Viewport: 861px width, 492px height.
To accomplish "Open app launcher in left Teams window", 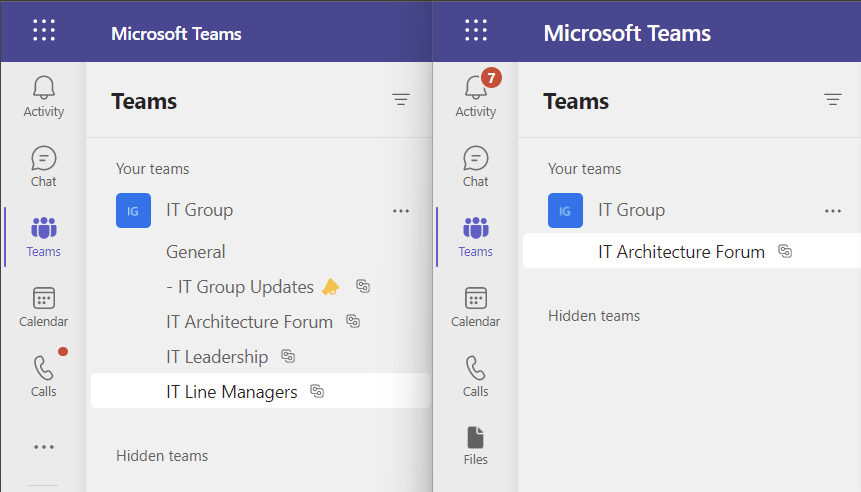I will [44, 30].
